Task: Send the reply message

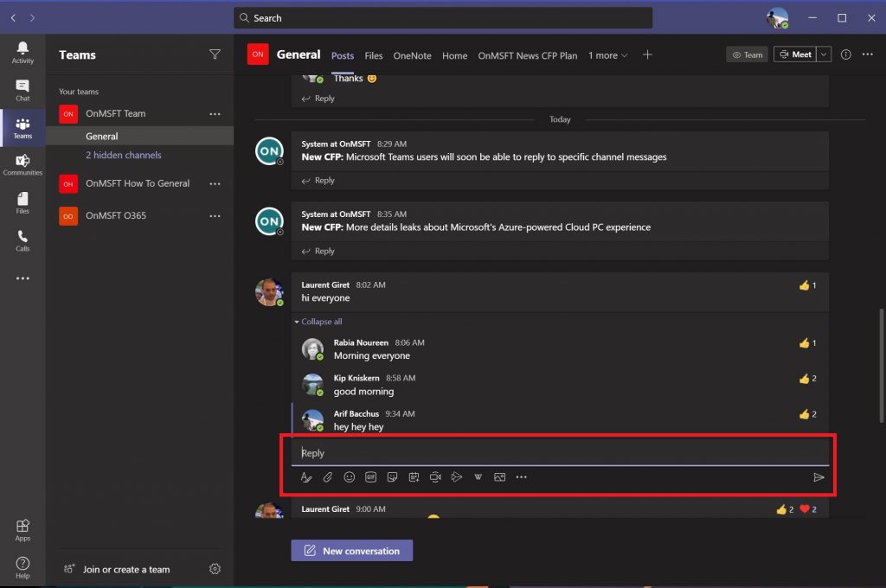Action: pyautogui.click(x=819, y=478)
